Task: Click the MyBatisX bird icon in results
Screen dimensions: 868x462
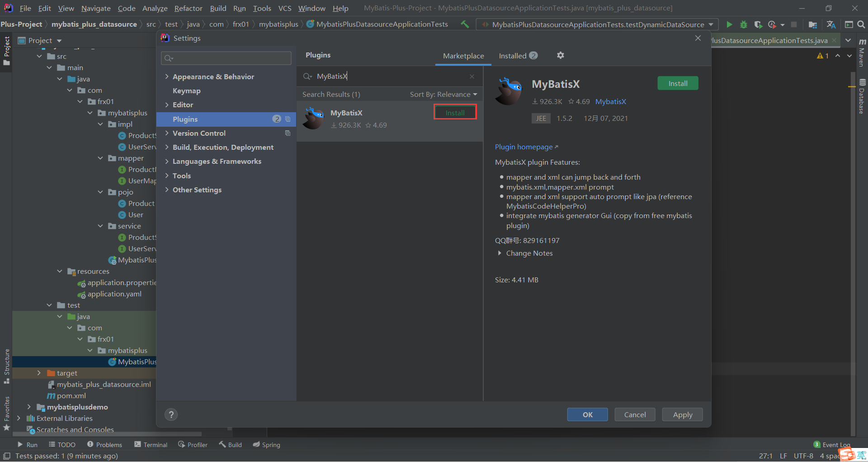Action: (x=313, y=119)
